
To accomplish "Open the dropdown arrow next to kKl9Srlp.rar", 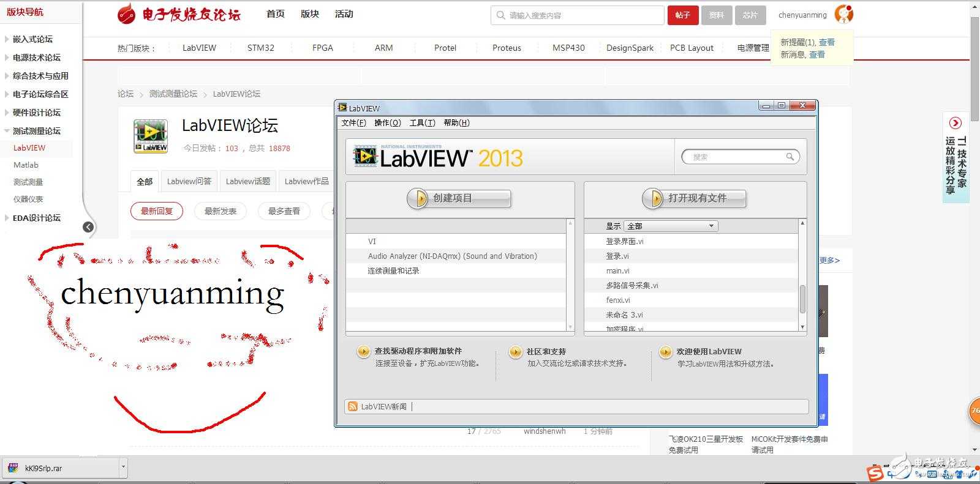I will coord(123,468).
